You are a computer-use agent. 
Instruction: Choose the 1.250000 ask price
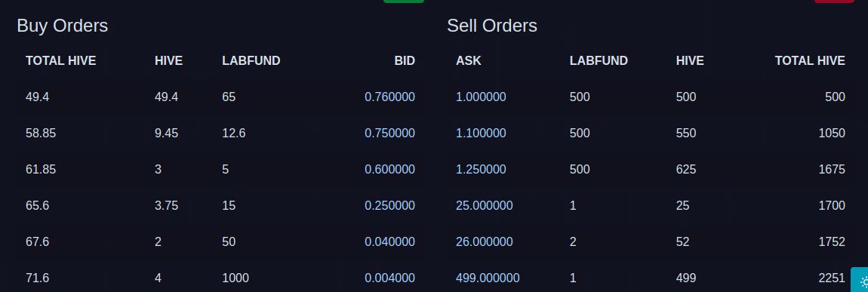(x=481, y=169)
